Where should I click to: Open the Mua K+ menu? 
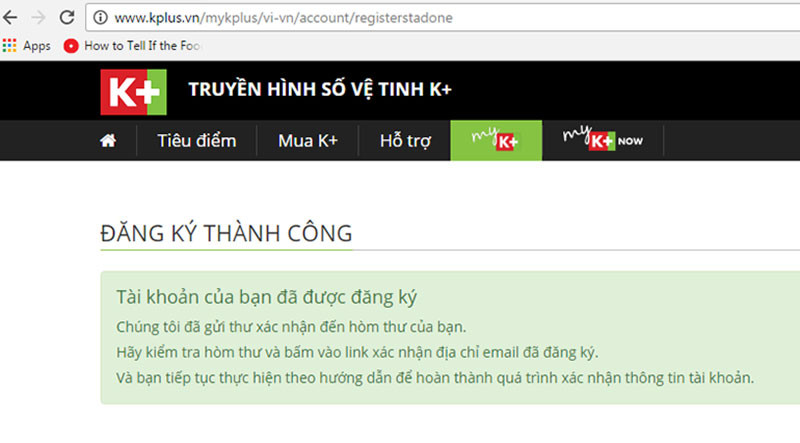click(x=308, y=140)
